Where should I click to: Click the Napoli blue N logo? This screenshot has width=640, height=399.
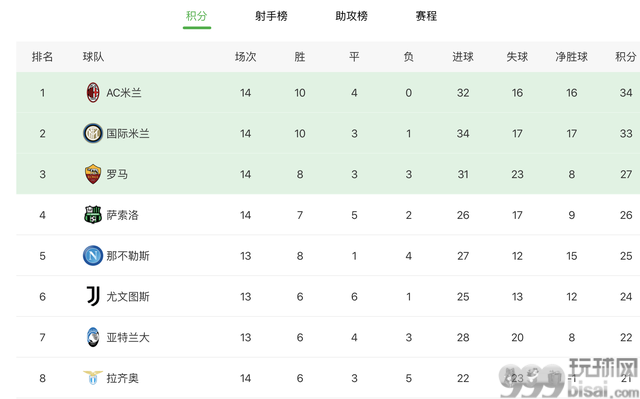click(x=93, y=256)
